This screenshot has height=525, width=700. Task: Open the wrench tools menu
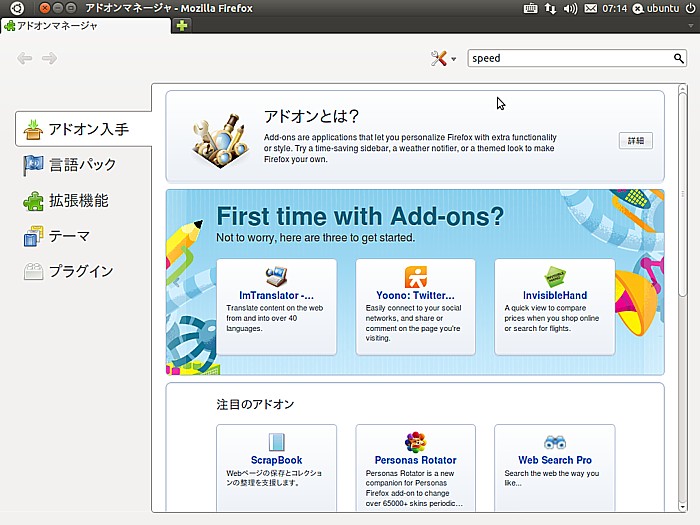pos(443,58)
